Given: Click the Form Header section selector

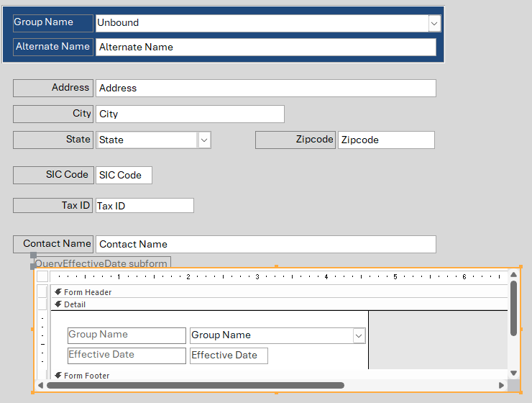Looking at the screenshot, I should coord(42,291).
